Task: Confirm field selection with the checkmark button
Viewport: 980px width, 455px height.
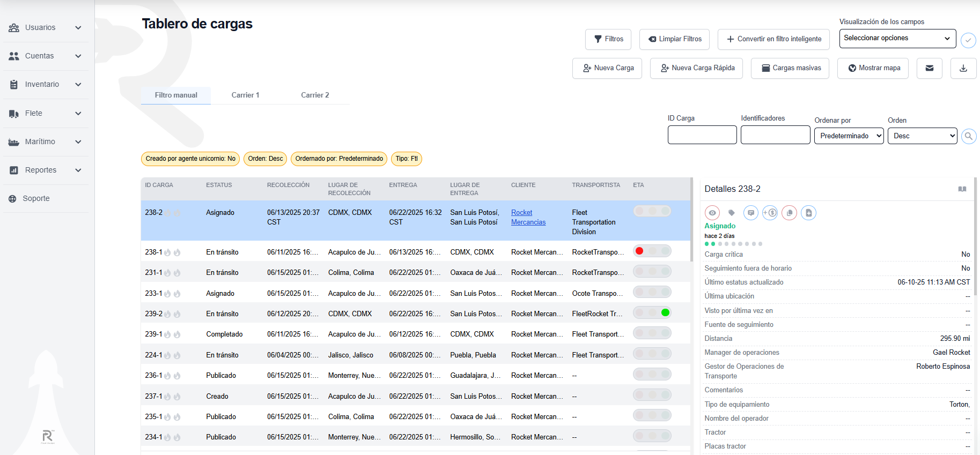Action: (x=968, y=40)
